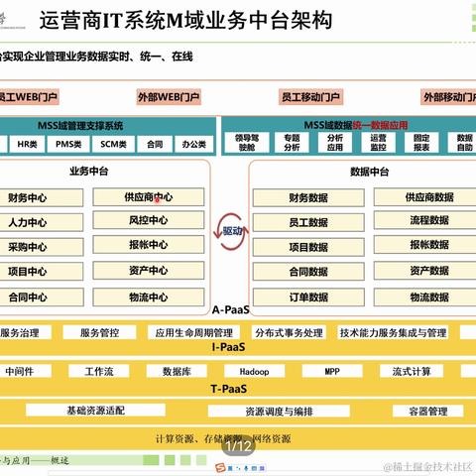Viewport: 476px width, 476px height.
Task: Click the I-PaaS label
Action: click(x=228, y=347)
